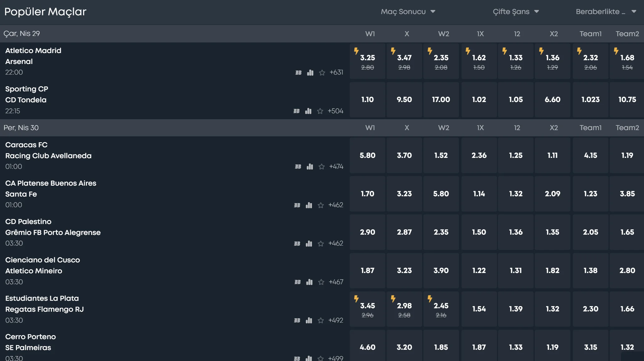Screen dimensions: 644x361
Task: Show statistics for Sporting CP vs CD Tondela
Action: pyautogui.click(x=308, y=111)
